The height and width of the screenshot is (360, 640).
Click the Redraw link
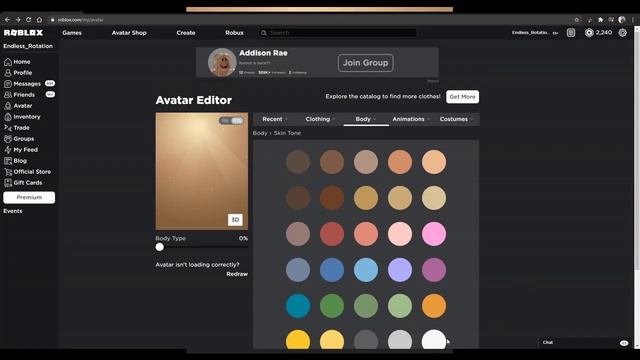click(237, 274)
